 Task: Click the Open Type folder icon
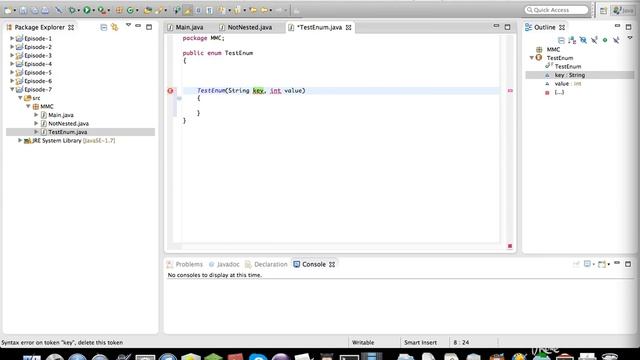point(147,10)
